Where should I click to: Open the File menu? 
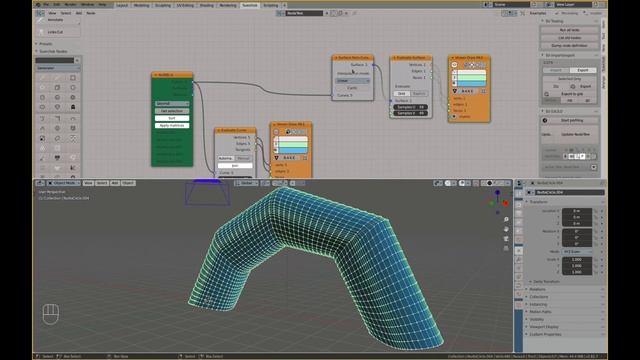pos(46,5)
